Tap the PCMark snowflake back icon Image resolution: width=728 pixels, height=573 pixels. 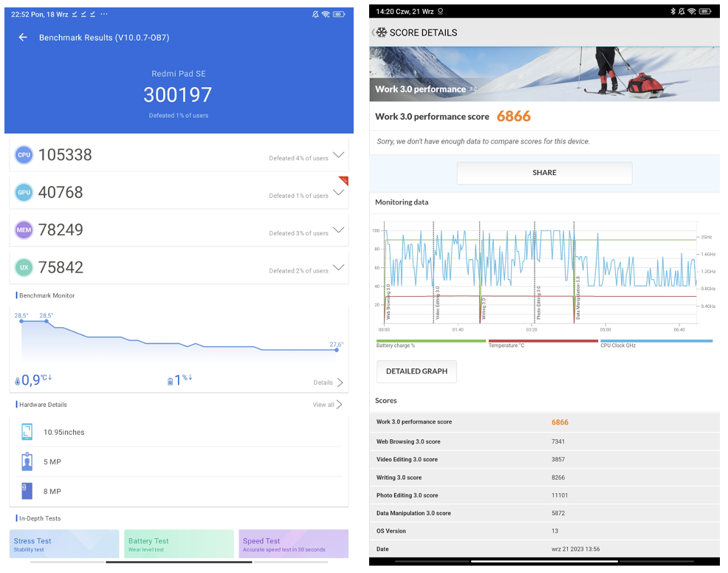380,32
